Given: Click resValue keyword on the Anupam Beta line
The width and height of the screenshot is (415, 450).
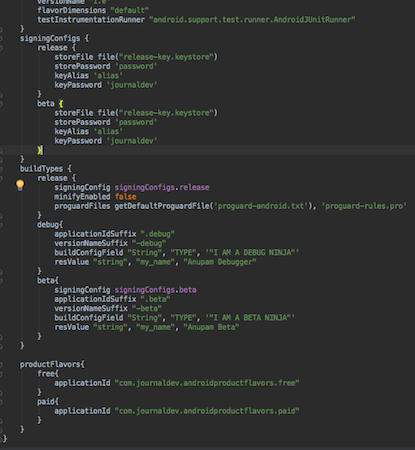Looking at the screenshot, I should pyautogui.click(x=72, y=327).
